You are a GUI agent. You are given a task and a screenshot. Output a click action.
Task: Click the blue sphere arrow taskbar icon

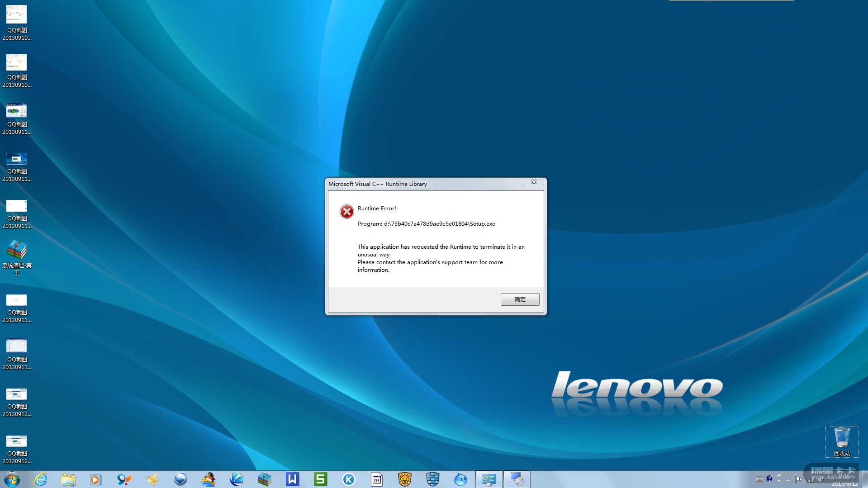[x=180, y=479]
